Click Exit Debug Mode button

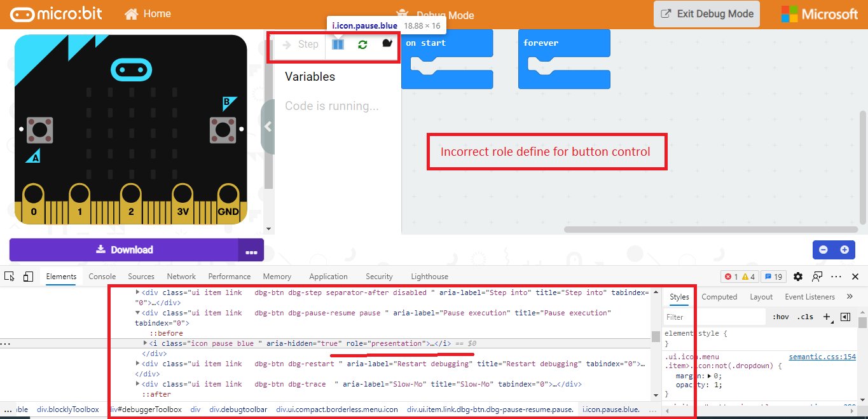[706, 14]
